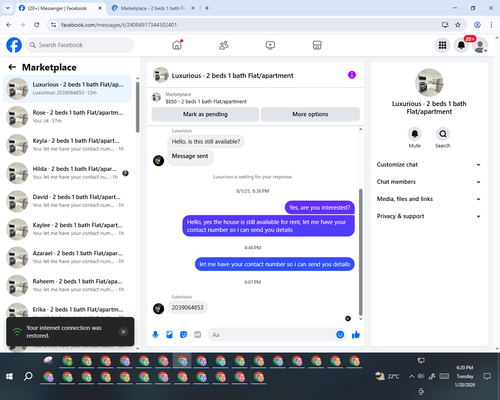Open the tab search dropdown arrow
This screenshot has height=400, width=500.
pos(8,8)
